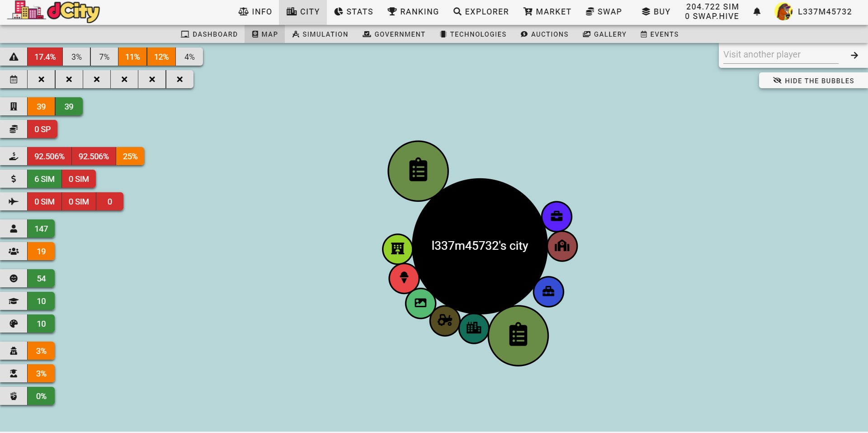The image size is (868, 433).
Task: Click the 204.722 SIM balance
Action: (x=712, y=7)
